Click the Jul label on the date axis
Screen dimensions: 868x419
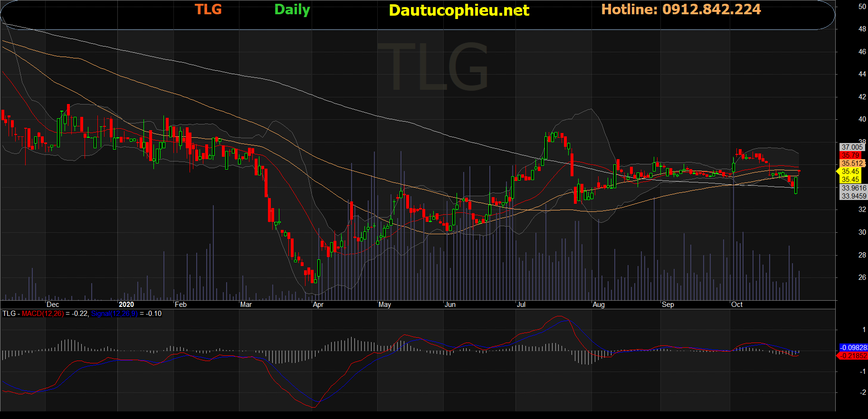521,305
